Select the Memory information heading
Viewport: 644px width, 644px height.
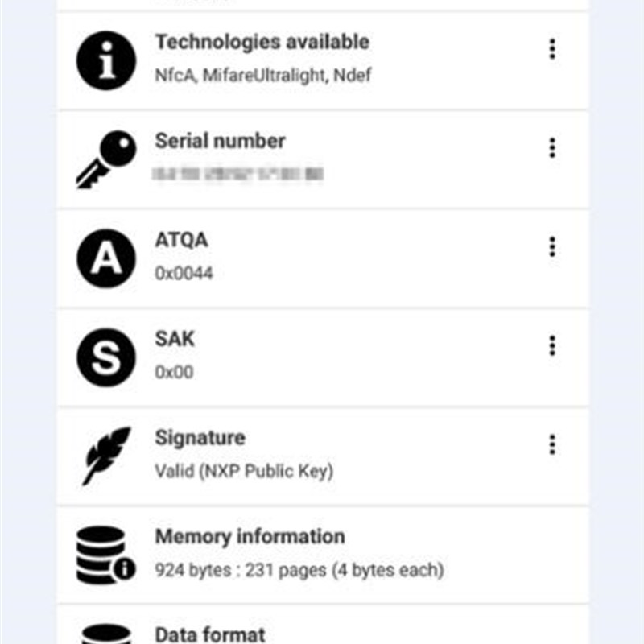(250, 536)
